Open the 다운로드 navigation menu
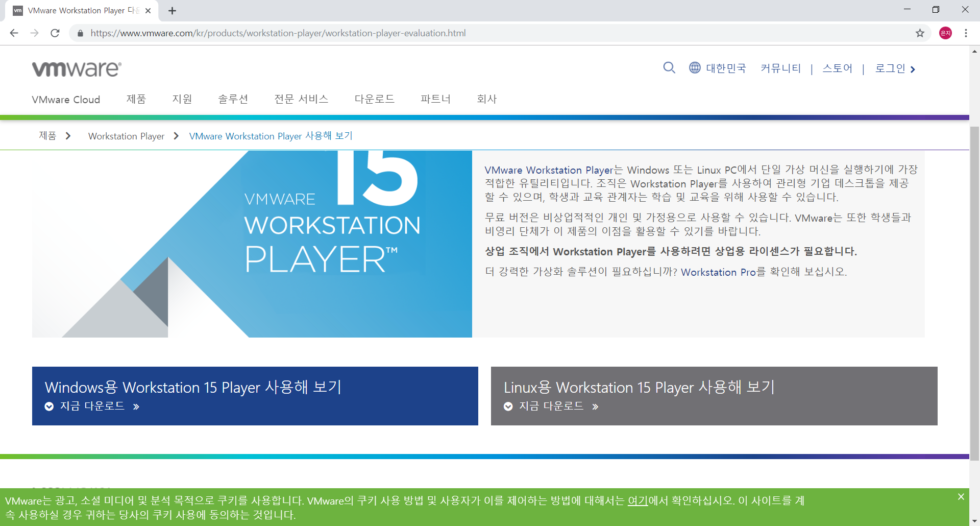Image resolution: width=980 pixels, height=526 pixels. pos(375,99)
